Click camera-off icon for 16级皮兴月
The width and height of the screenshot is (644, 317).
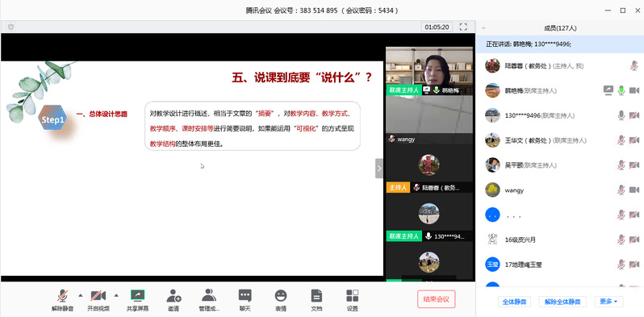point(634,240)
